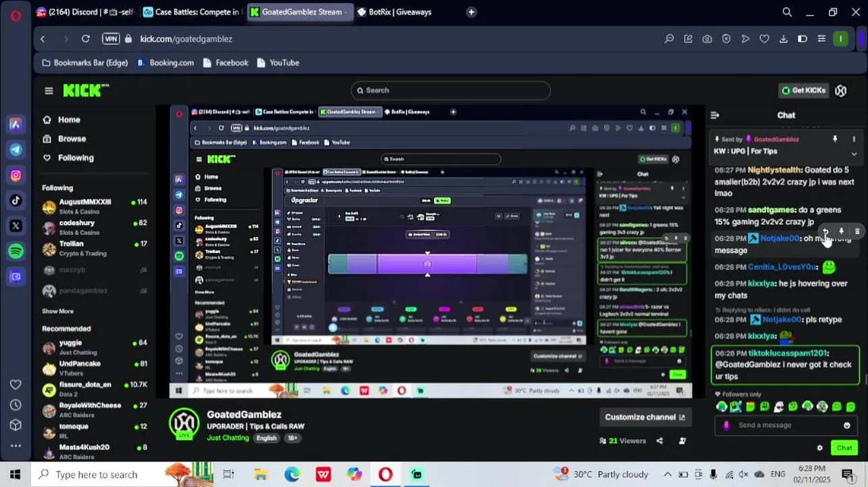Switch to the Discord tab
The height and width of the screenshot is (487, 868).
tap(85, 12)
